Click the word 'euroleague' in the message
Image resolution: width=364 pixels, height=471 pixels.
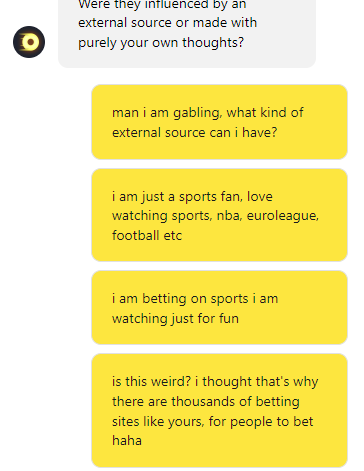tap(283, 216)
